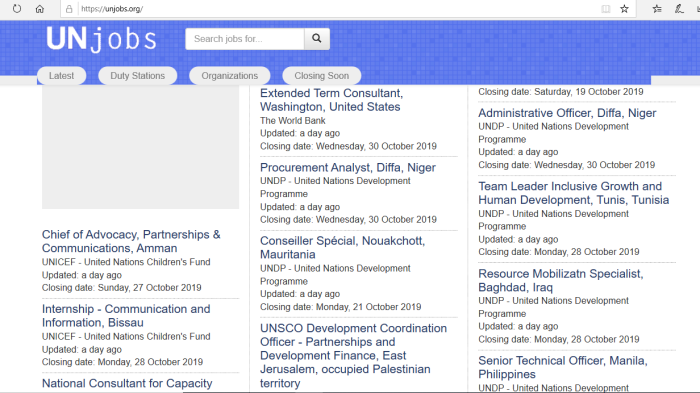
Task: Open Administrative Officer, Diffa, Niger job
Action: pyautogui.click(x=567, y=113)
